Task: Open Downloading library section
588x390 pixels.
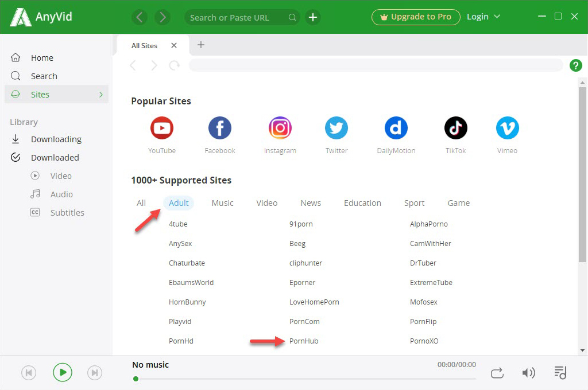Action: coord(56,139)
